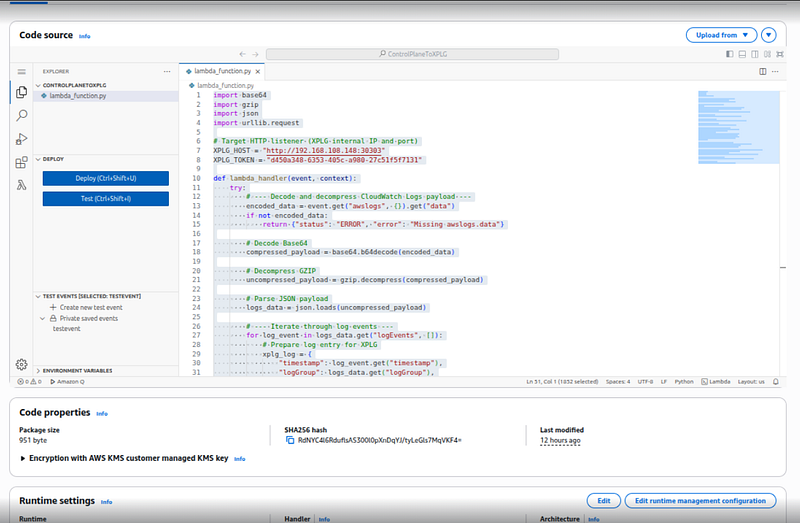The height and width of the screenshot is (523, 800).
Task: Copy the SHA256 hash value
Action: click(290, 440)
